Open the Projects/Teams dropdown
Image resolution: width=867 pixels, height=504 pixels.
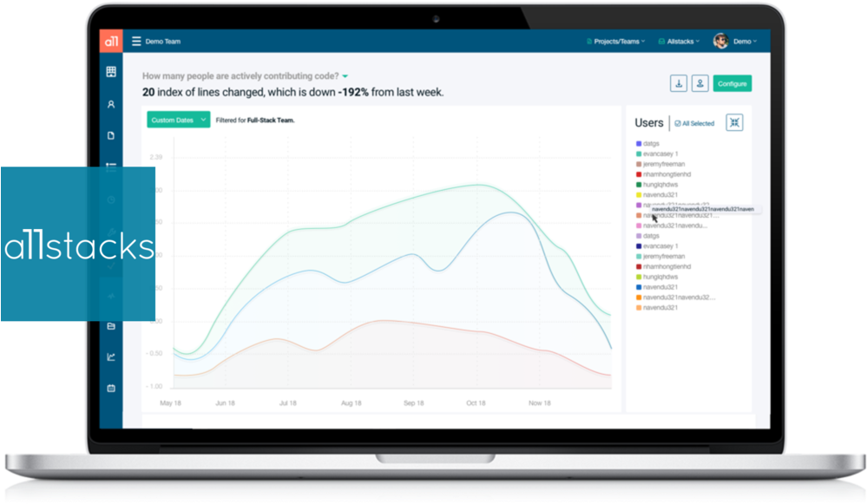pos(616,42)
